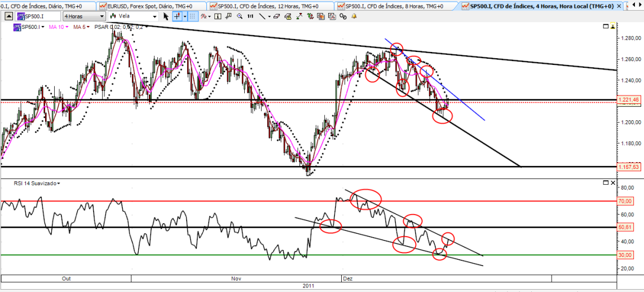The height and width of the screenshot is (292, 644).
Task: Switch to the partially visible Diário tab at far left
Action: pos(47,6)
